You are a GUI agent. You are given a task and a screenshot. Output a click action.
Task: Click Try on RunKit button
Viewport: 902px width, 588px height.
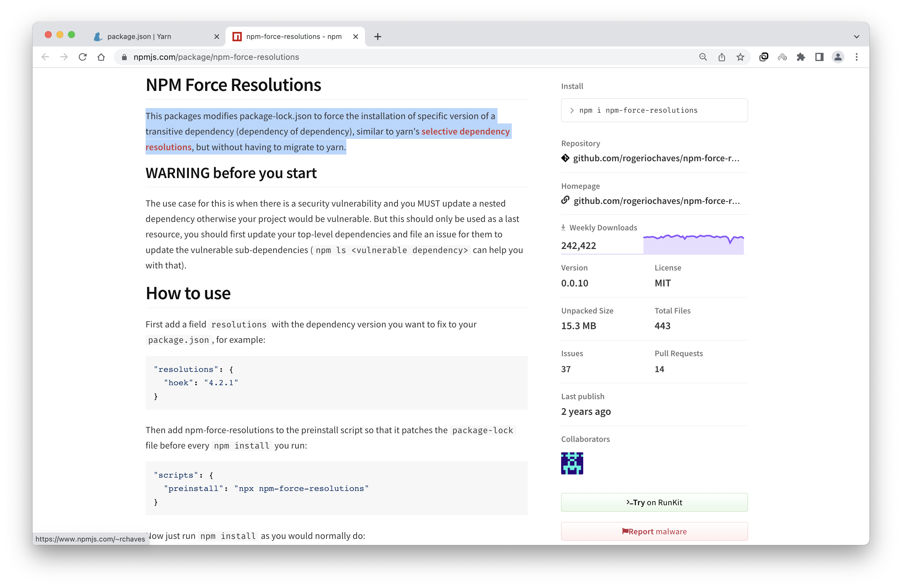point(654,502)
